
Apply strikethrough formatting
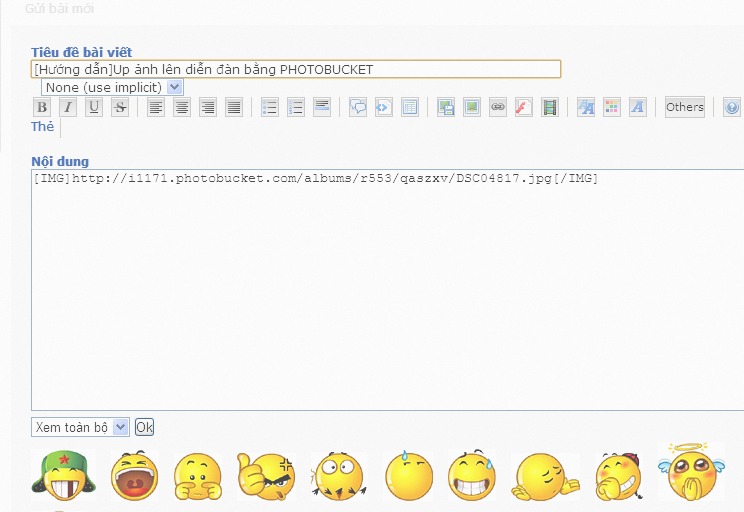point(120,108)
